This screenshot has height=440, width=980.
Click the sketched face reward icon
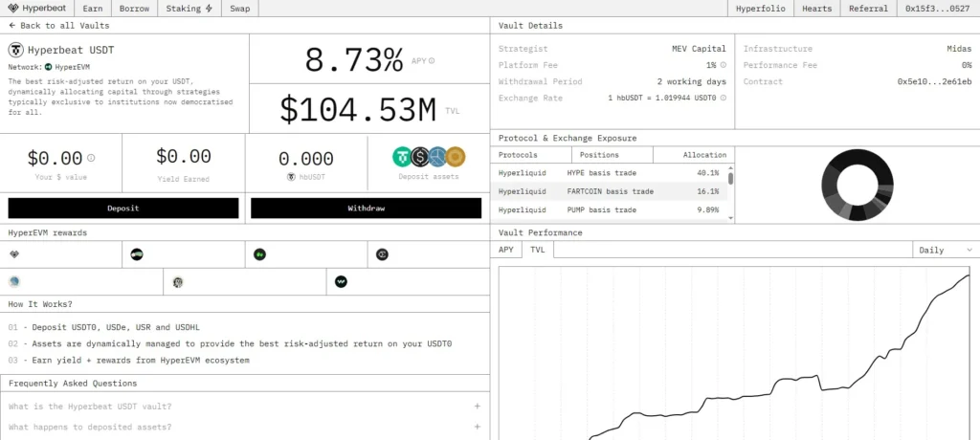(x=177, y=282)
